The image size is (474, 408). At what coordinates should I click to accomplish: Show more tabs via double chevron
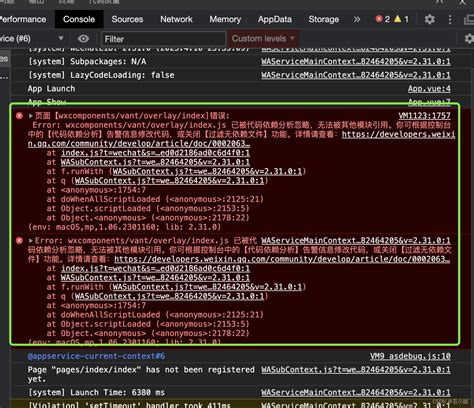(357, 19)
